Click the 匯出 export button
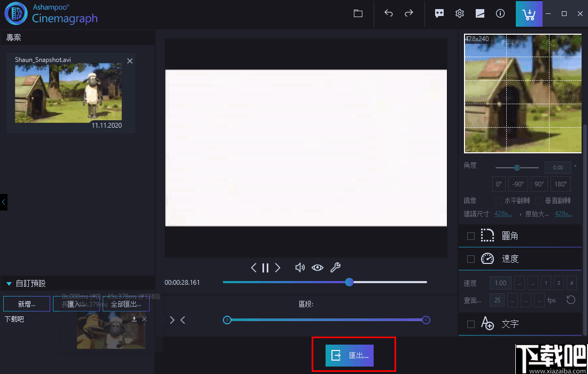The image size is (588, 374). 353,354
